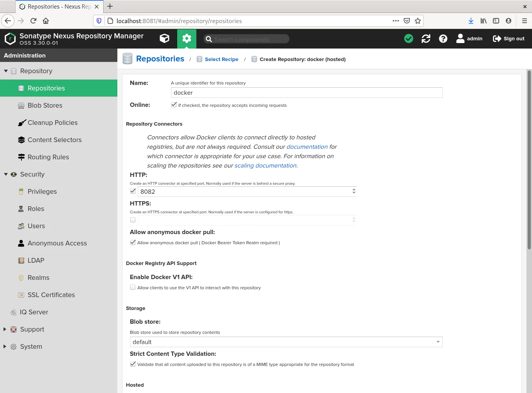
Task: Expand the Support tree section
Action: pyautogui.click(x=5, y=329)
